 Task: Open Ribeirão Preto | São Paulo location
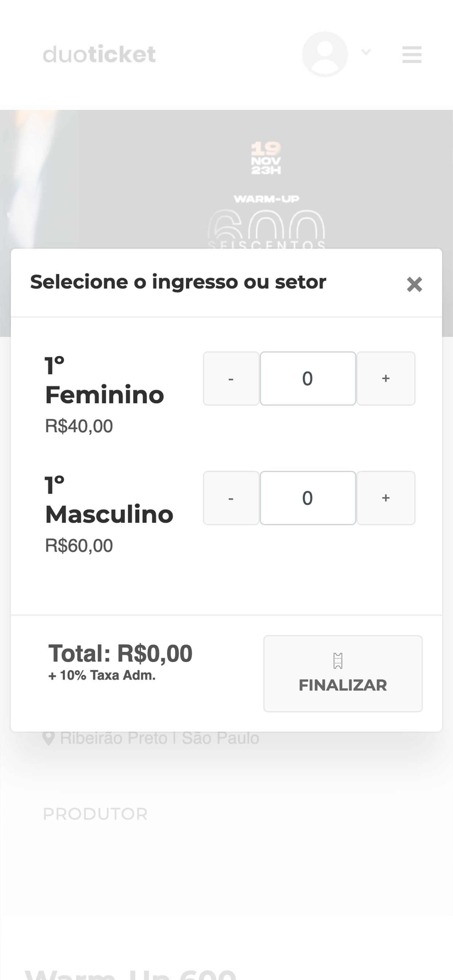pos(159,738)
